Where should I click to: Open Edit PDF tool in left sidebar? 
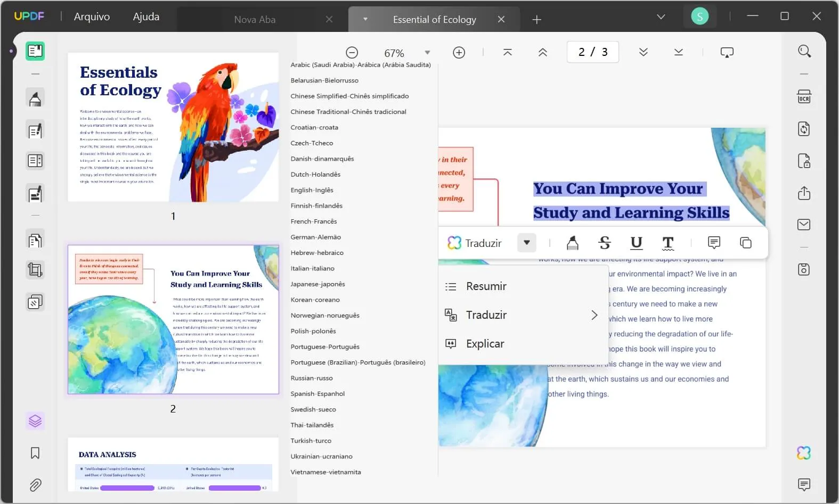(x=35, y=130)
